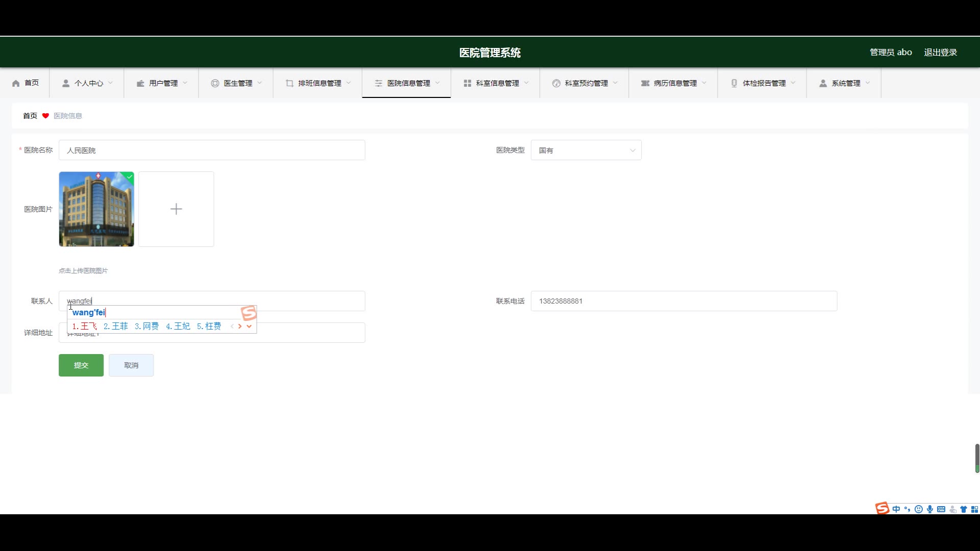Image resolution: width=980 pixels, height=551 pixels.
Task: Expand the 用户管理 chevron
Action: (x=185, y=83)
